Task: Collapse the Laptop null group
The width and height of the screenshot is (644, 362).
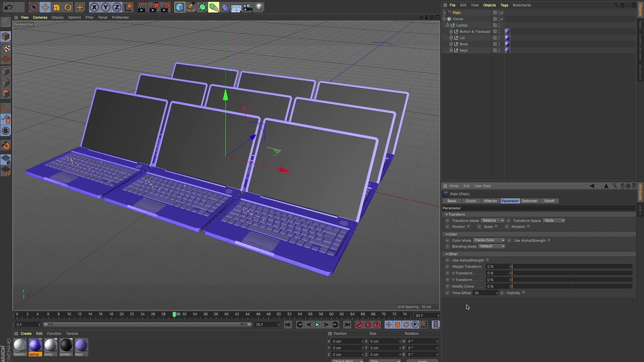Action: point(448,25)
